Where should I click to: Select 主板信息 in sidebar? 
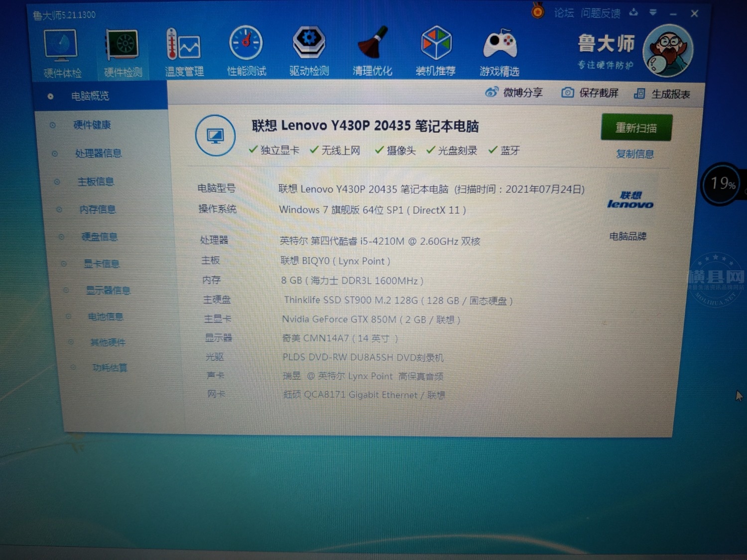click(x=96, y=182)
